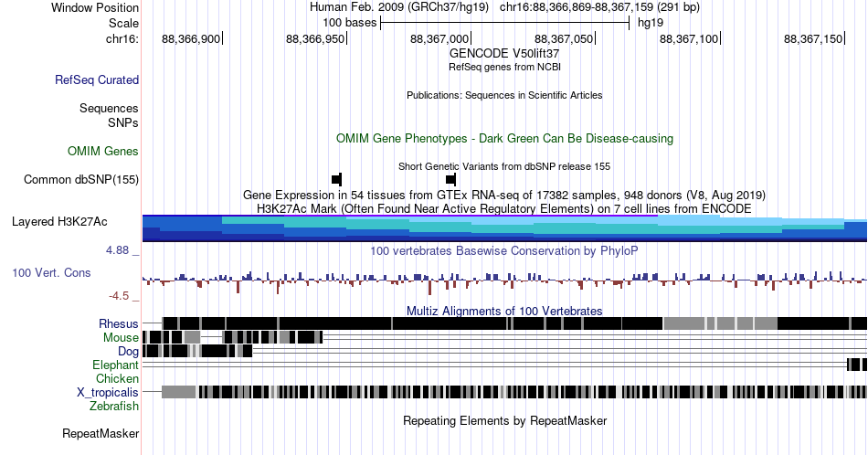
Task: Click the 100 bases scale bar
Action: click(505, 23)
